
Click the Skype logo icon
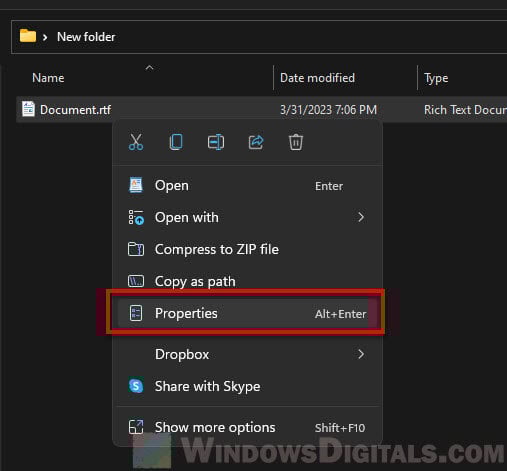[136, 386]
